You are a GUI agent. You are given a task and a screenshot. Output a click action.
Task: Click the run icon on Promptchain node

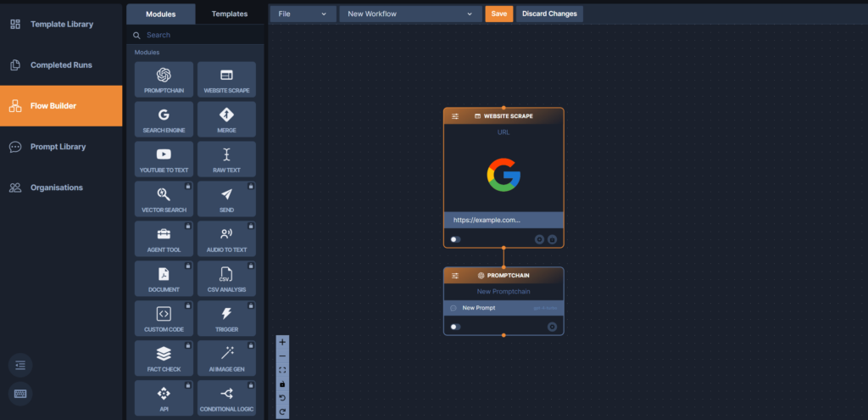pyautogui.click(x=552, y=327)
